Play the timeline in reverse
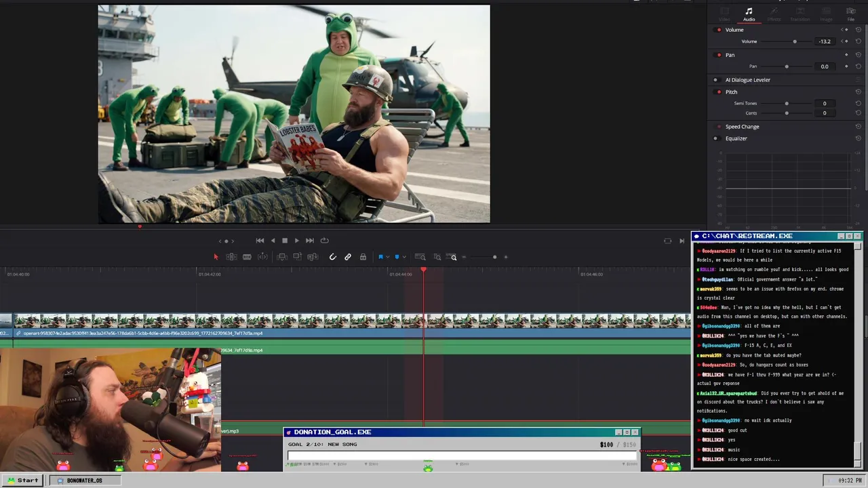 point(273,241)
